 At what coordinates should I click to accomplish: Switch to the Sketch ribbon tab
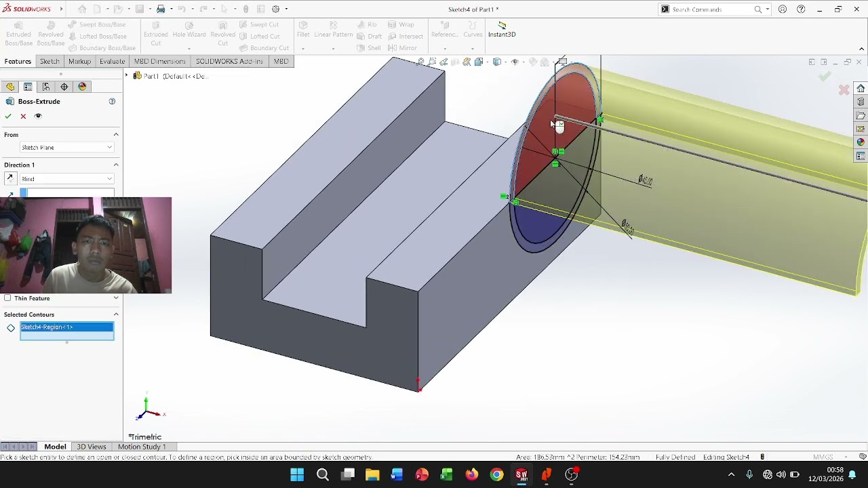point(50,62)
